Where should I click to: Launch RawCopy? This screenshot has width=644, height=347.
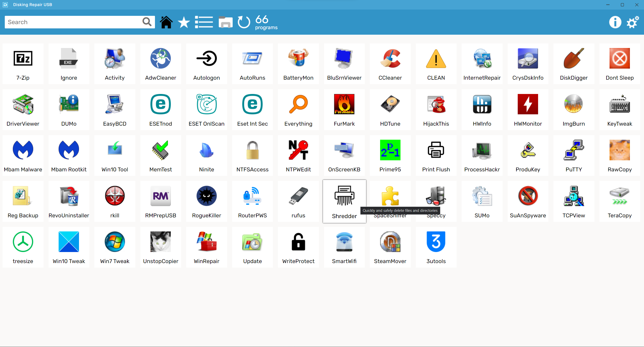click(620, 156)
